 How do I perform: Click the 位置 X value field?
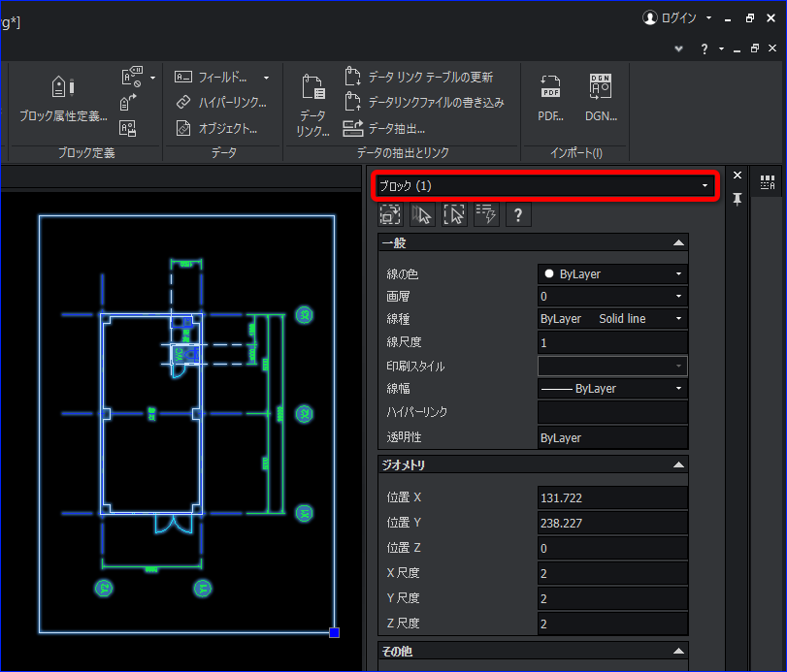click(612, 497)
